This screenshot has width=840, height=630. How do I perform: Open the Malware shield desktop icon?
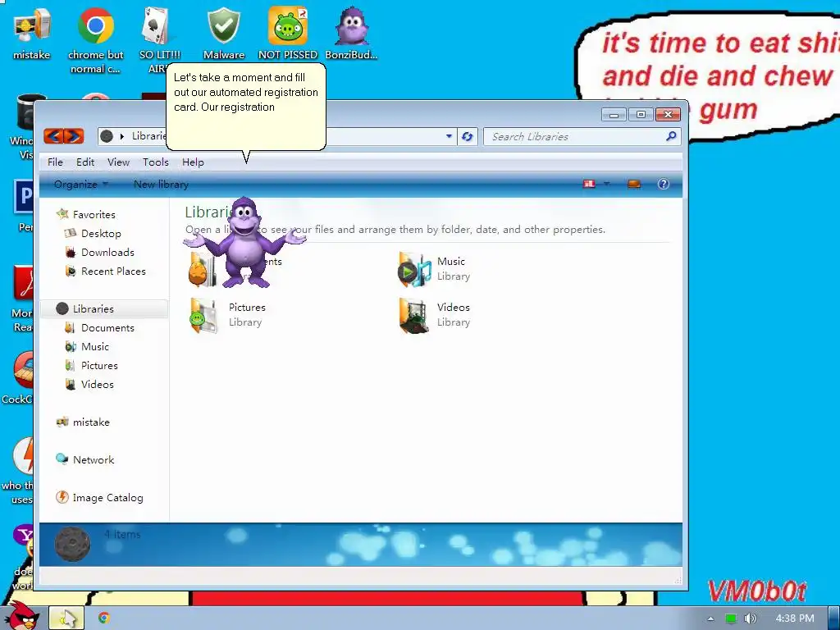pos(224,33)
